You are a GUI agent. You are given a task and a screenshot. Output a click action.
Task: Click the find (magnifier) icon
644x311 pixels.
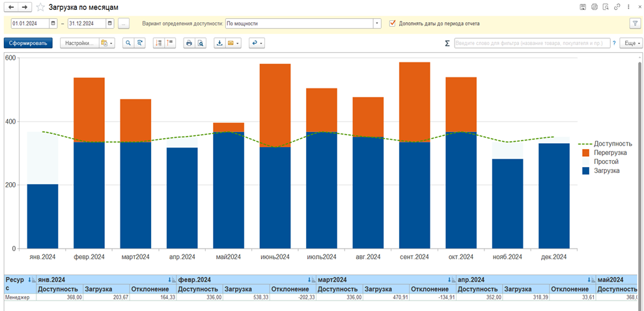point(128,44)
